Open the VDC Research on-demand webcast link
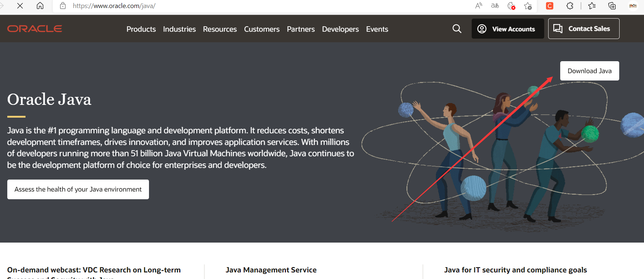This screenshot has width=644, height=279. click(x=94, y=272)
